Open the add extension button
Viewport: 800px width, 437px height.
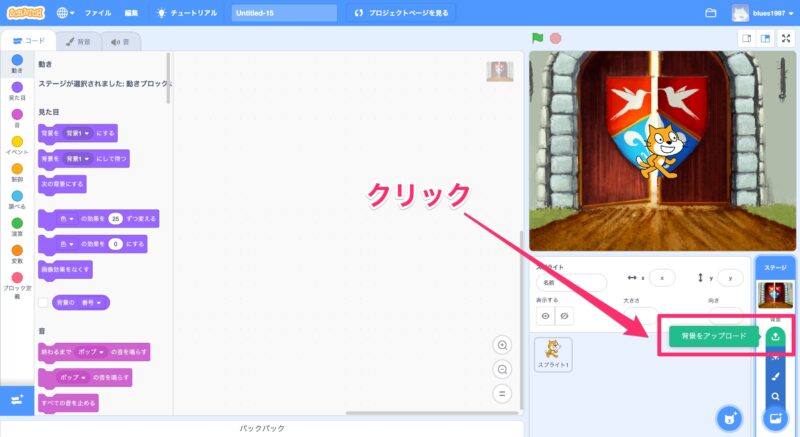coord(16,400)
